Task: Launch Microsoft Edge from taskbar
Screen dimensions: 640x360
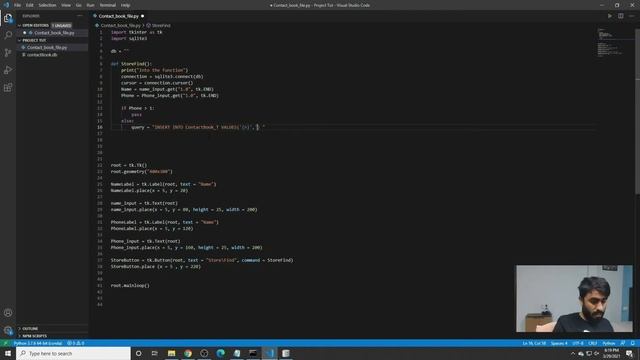Action: point(220,353)
